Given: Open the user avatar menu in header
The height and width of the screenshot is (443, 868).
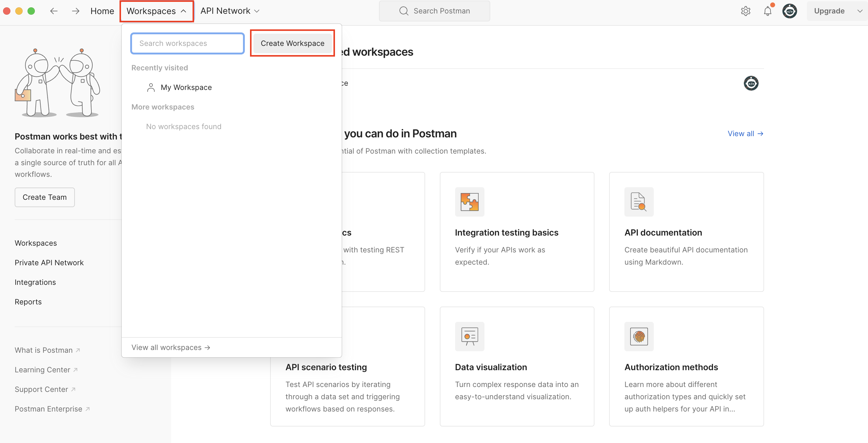Looking at the screenshot, I should tap(789, 11).
